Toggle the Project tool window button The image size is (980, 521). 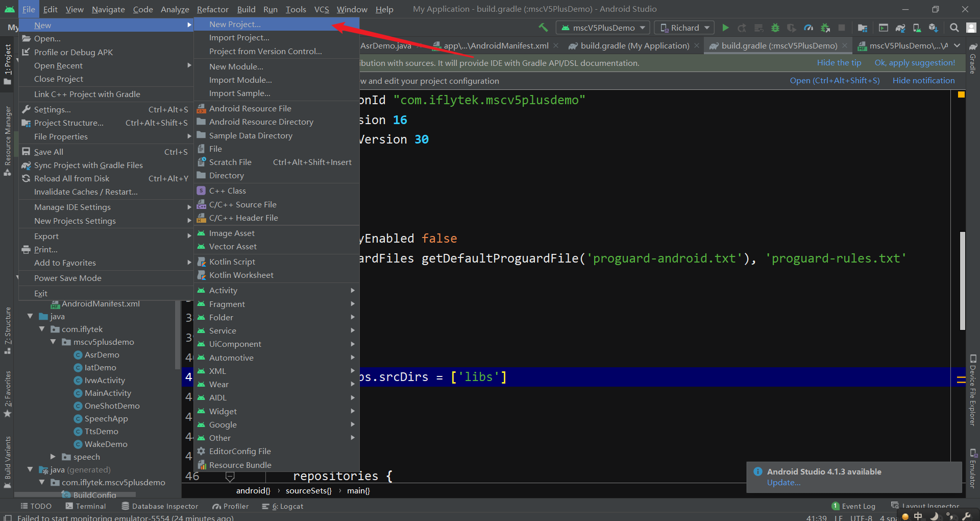[x=7, y=63]
